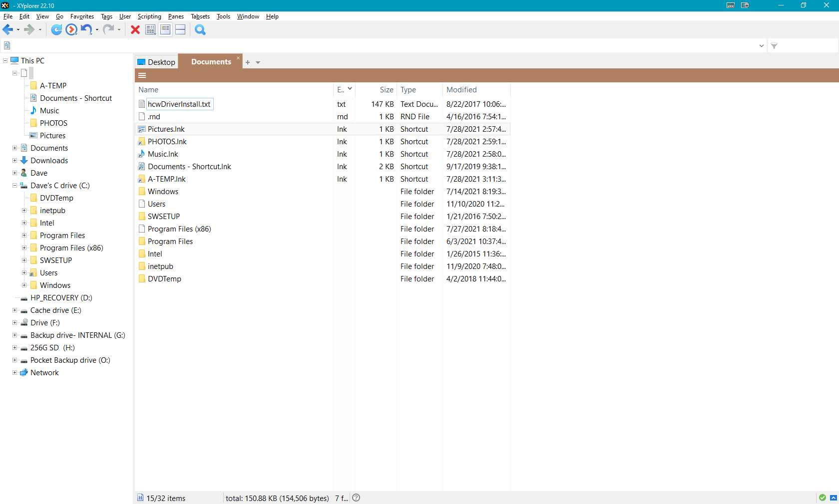Collapse the This PC tree node

(5, 61)
